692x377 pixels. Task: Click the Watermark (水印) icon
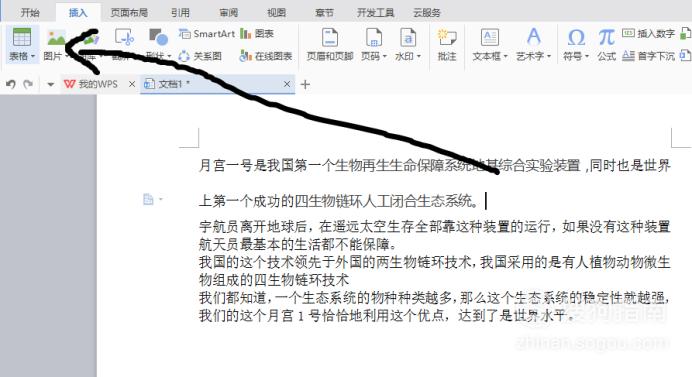tap(408, 38)
